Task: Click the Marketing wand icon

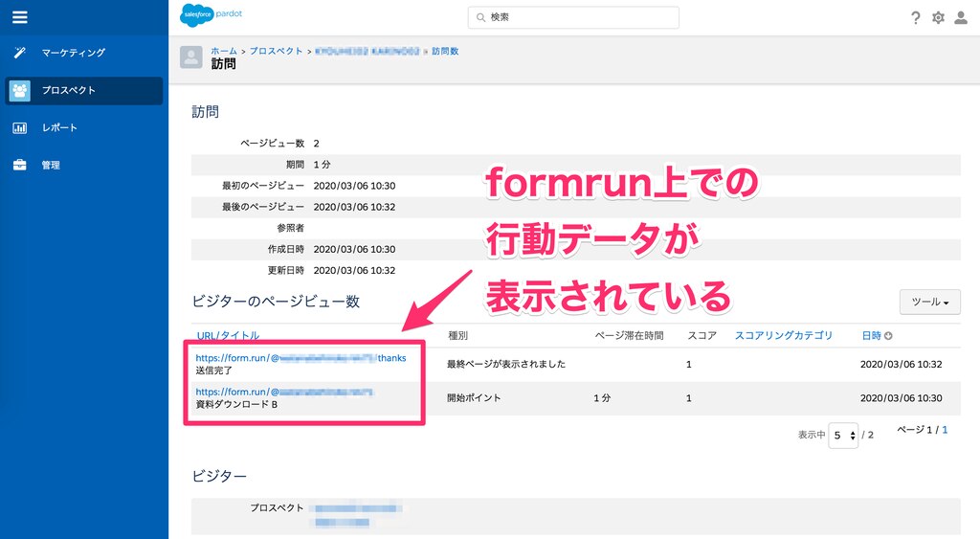Action: coord(20,53)
